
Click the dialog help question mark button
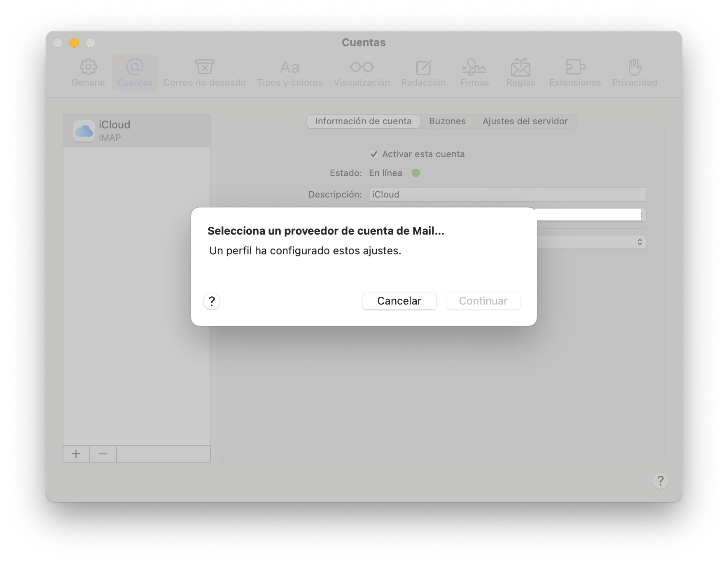point(212,301)
